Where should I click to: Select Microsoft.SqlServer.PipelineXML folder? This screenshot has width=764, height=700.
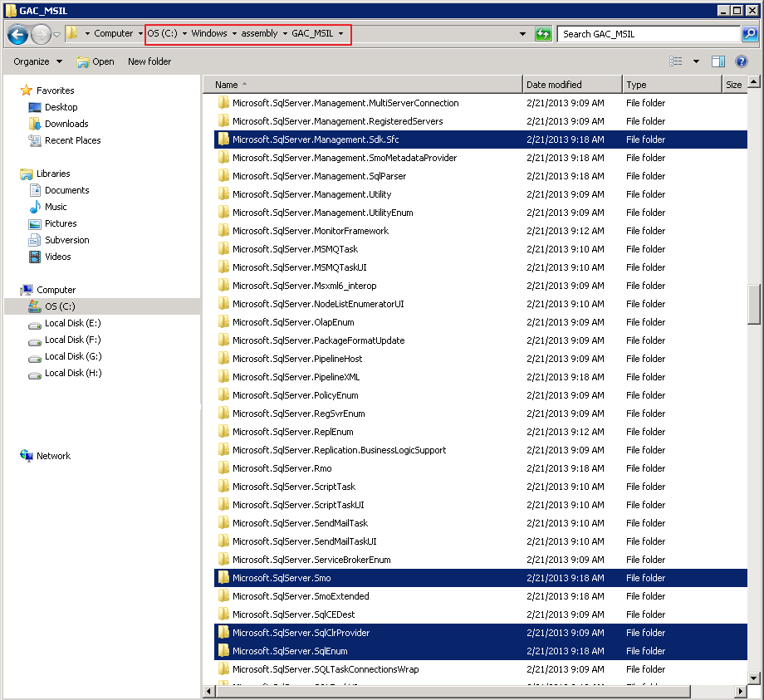[x=481, y=377]
